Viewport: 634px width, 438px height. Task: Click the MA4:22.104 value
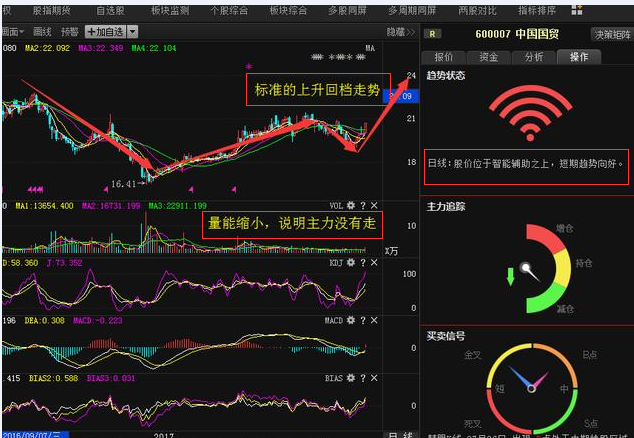[154, 48]
